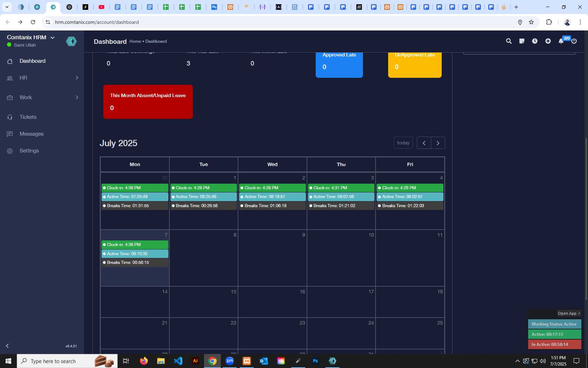Open Adobe Illustrator from the taskbar

tap(195, 361)
